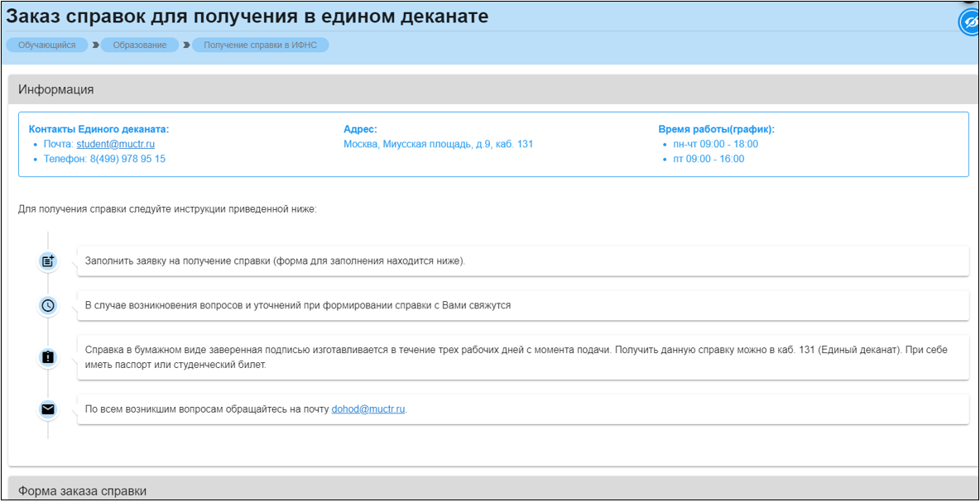Click the three working days instruction card
The image size is (980, 502).
point(522,357)
